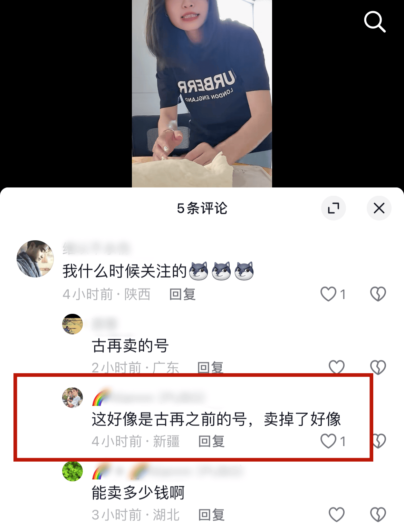Reply to the 湖北 comment
This screenshot has width=404, height=532.
211,515
